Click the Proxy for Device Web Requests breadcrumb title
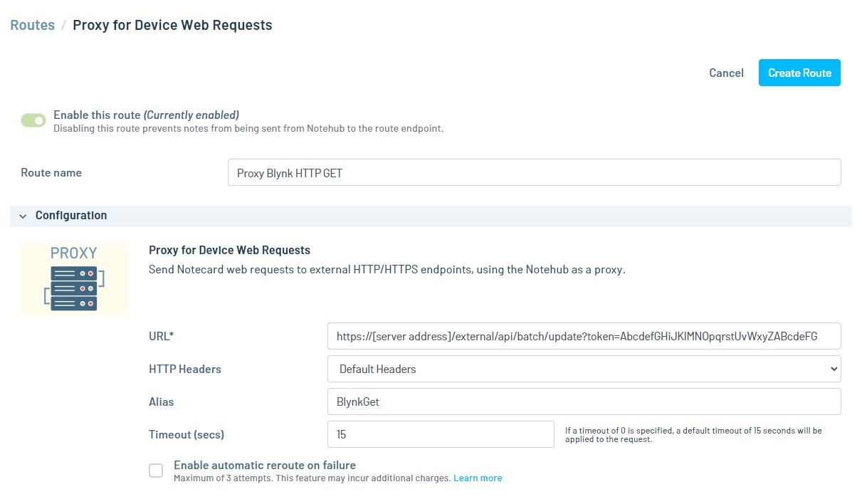 [172, 25]
